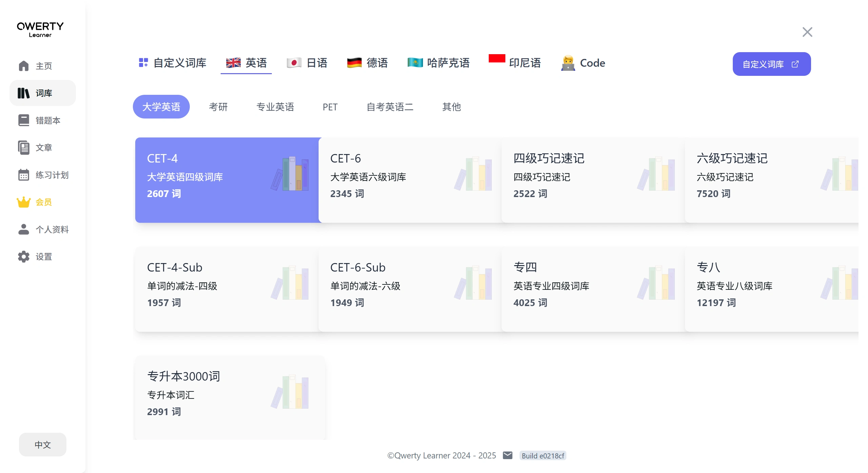
Task: Open the 练习计划 calendar icon
Action: coord(24,175)
